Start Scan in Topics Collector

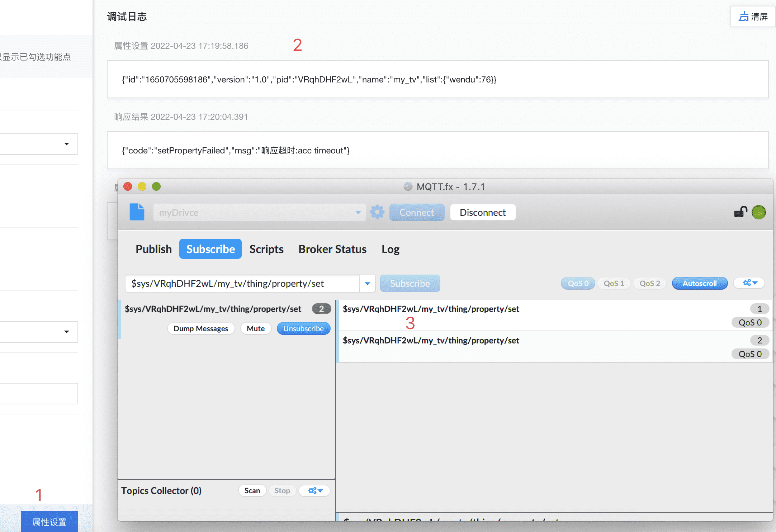(x=252, y=490)
